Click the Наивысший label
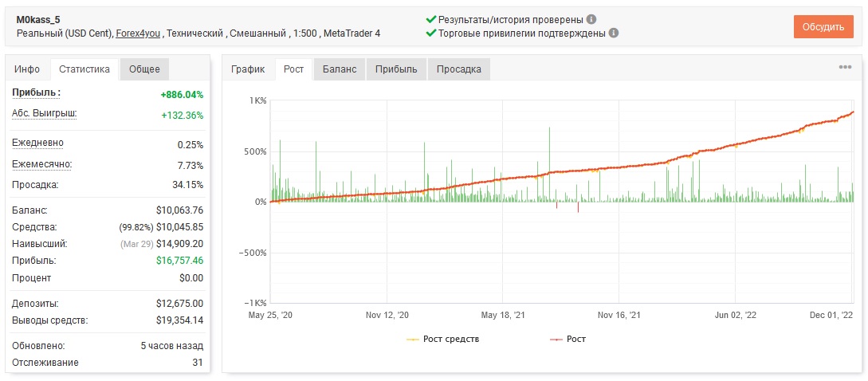The image size is (868, 381). (39, 243)
